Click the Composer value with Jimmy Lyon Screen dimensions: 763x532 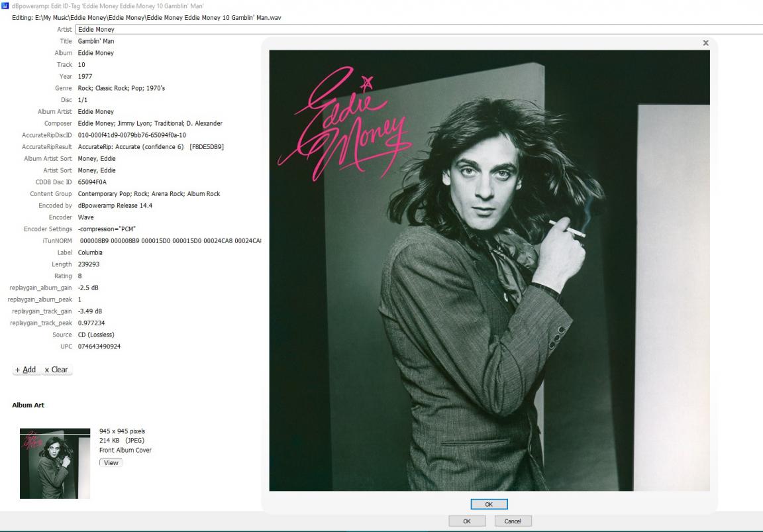tap(150, 123)
